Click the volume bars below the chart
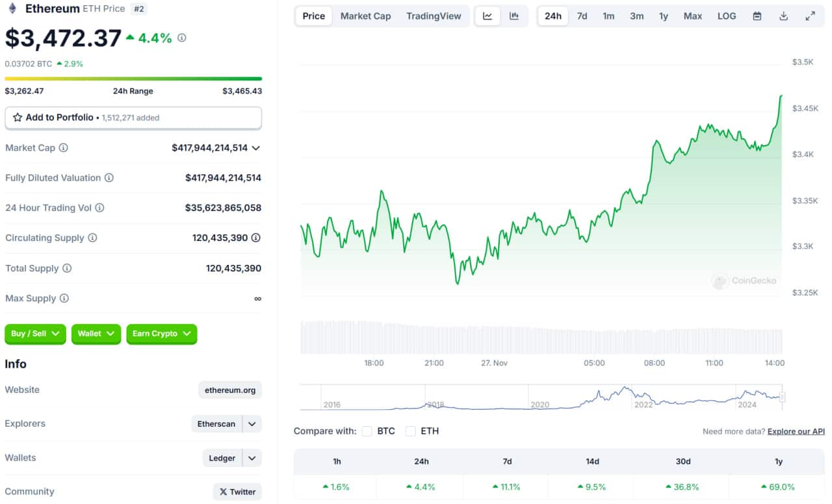Image resolution: width=832 pixels, height=504 pixels. [x=541, y=336]
